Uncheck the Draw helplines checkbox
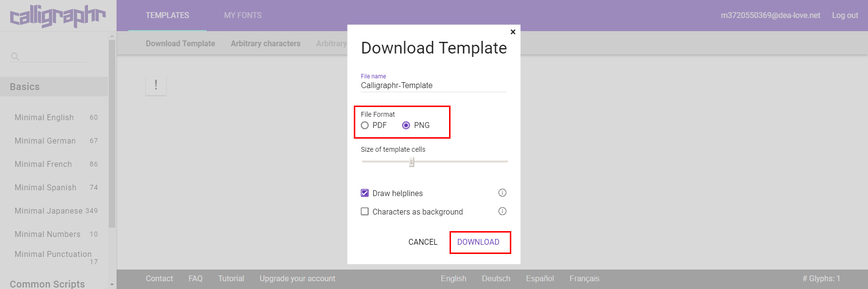Viewport: 868px width, 289px height. 365,193
